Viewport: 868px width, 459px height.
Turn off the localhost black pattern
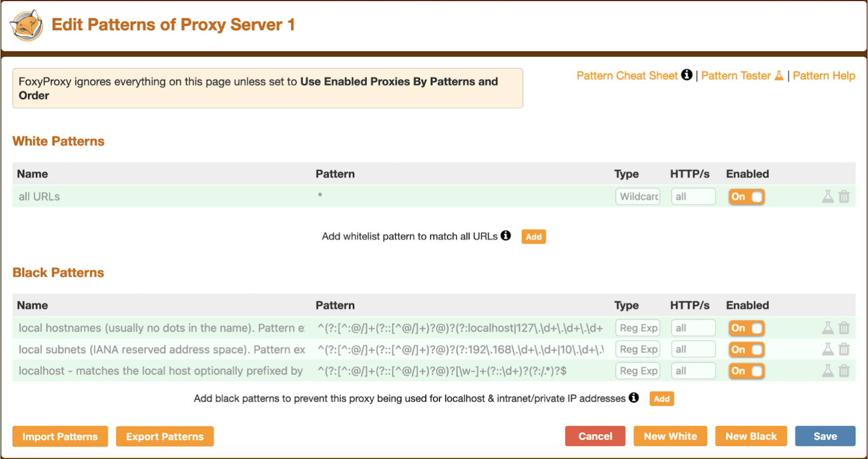click(746, 371)
